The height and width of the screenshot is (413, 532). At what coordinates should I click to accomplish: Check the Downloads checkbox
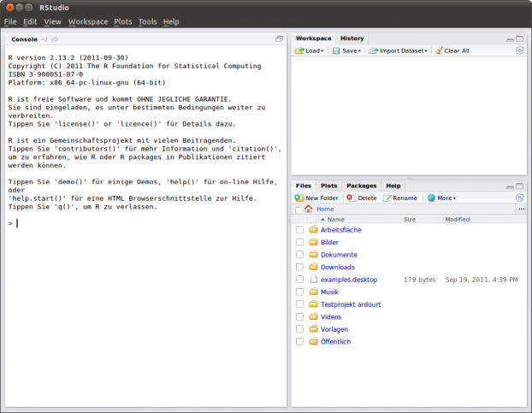[x=299, y=267]
